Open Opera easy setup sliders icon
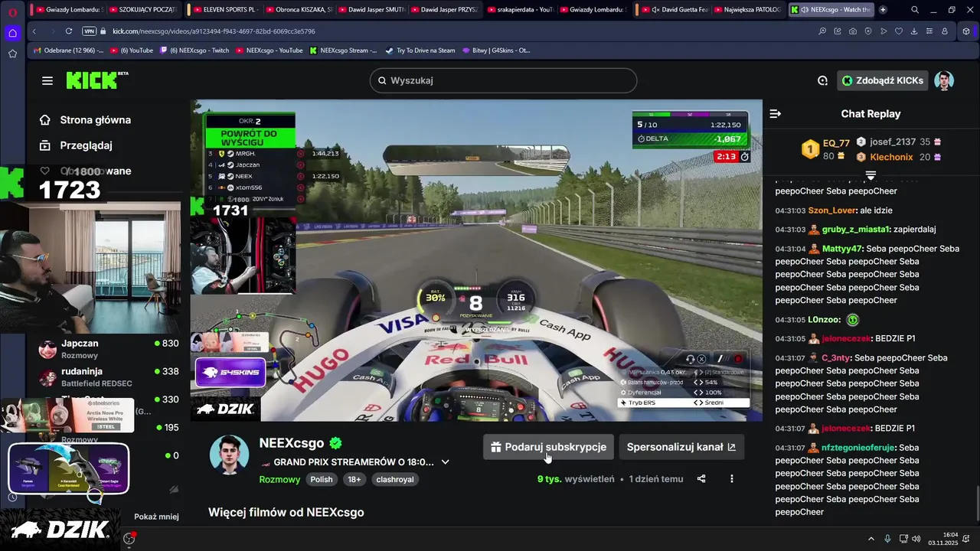 click(929, 31)
